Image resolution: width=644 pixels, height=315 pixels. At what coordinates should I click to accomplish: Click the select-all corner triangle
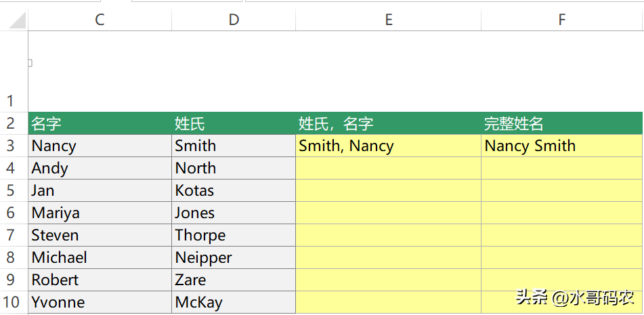17,20
